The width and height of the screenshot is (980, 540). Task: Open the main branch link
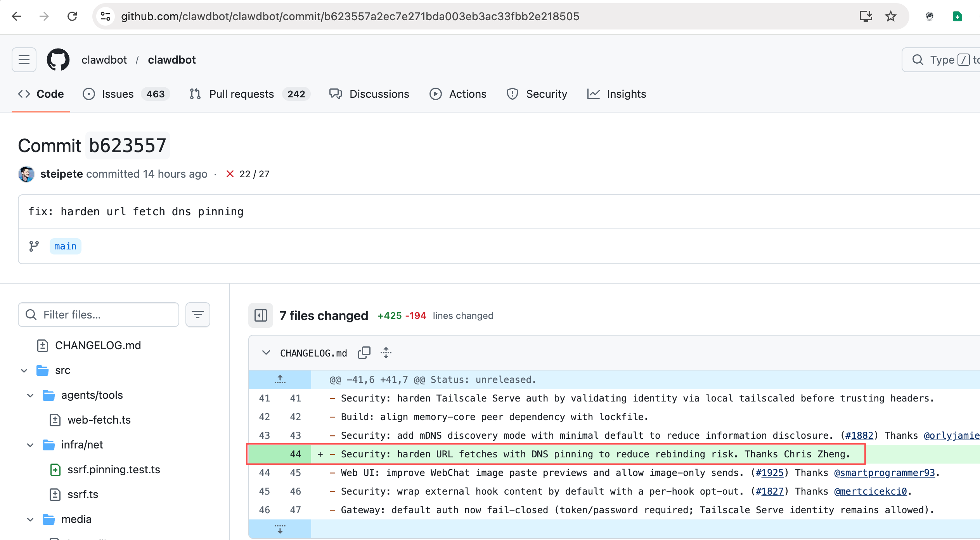[x=65, y=246]
